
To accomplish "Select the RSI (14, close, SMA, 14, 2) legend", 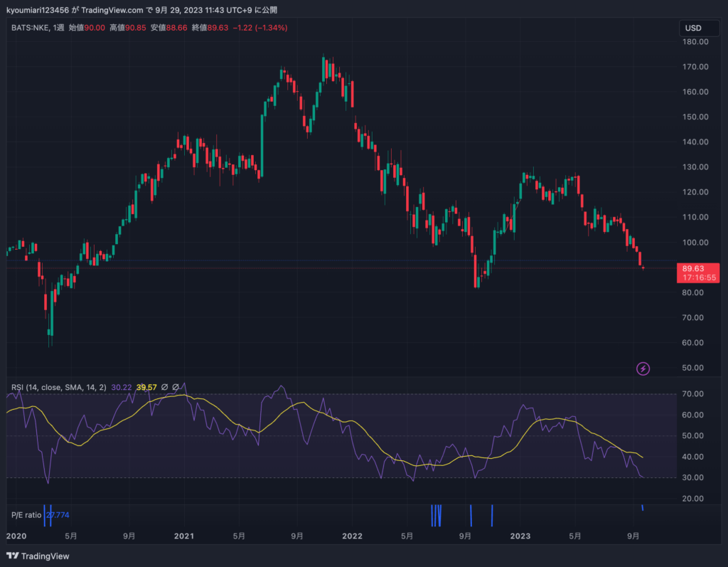I will point(58,387).
